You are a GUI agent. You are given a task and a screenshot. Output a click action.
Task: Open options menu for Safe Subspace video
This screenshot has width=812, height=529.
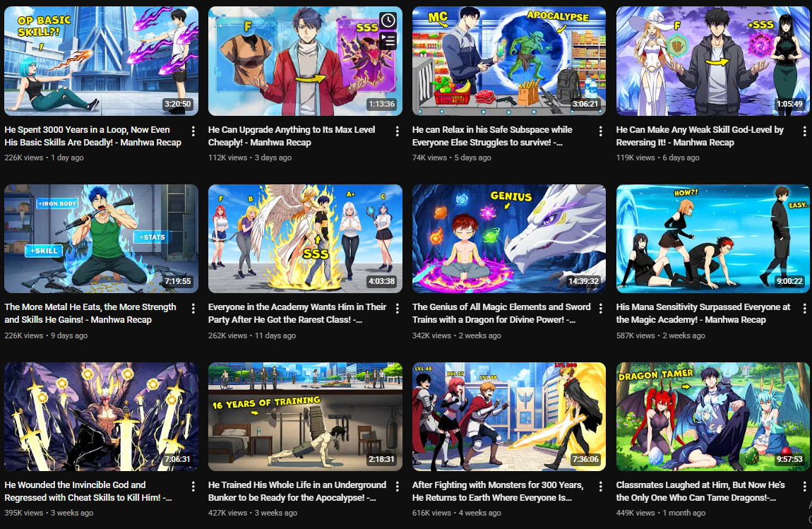pos(601,131)
